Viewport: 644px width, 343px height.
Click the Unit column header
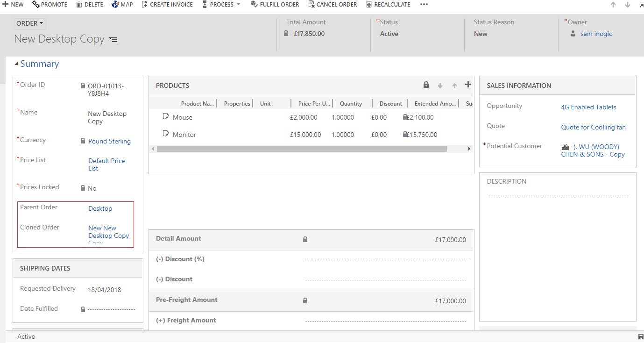(x=265, y=104)
